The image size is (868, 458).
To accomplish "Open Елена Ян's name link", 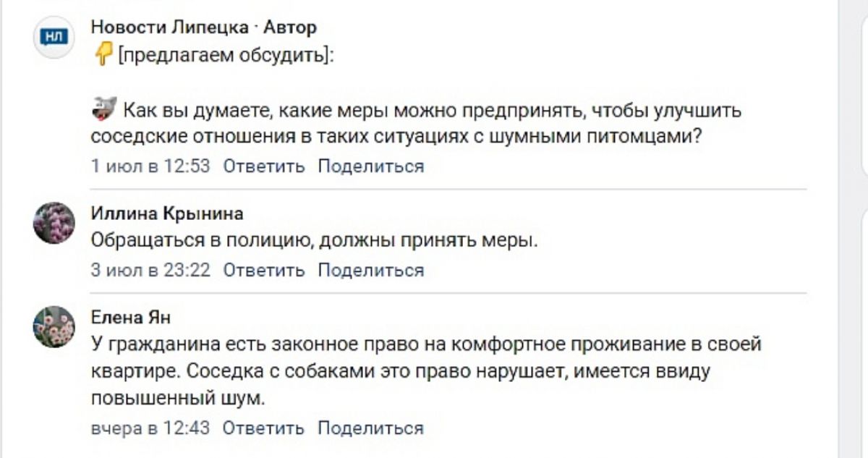I will tap(131, 318).
